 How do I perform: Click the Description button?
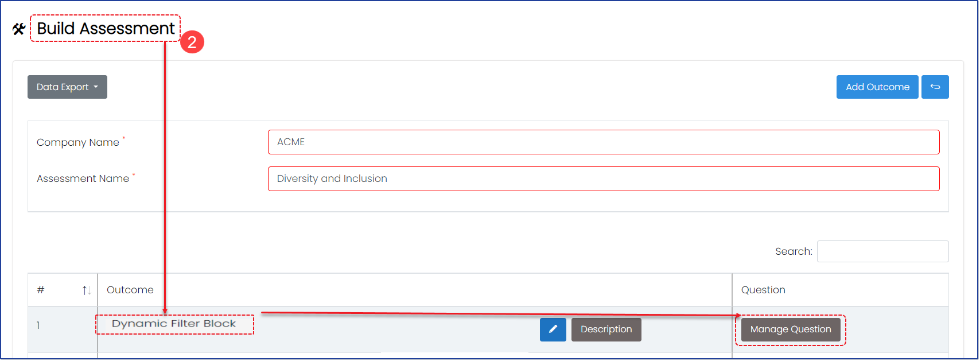point(606,329)
